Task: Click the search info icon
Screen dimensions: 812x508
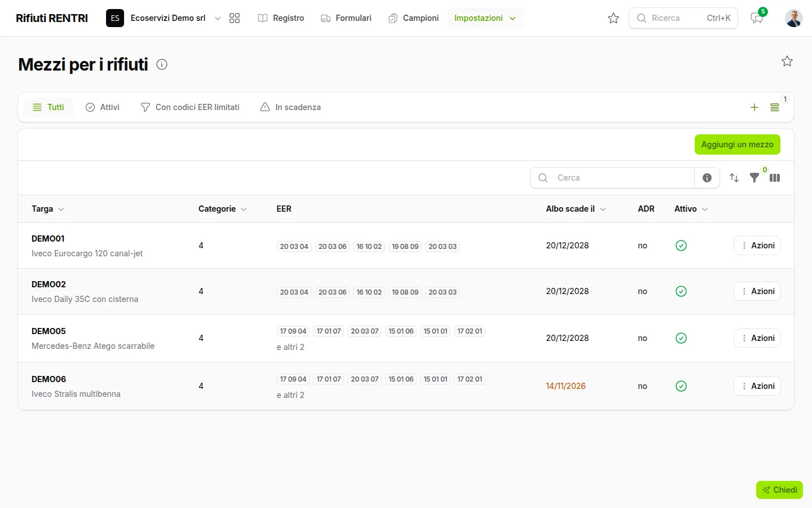Action: tap(707, 178)
